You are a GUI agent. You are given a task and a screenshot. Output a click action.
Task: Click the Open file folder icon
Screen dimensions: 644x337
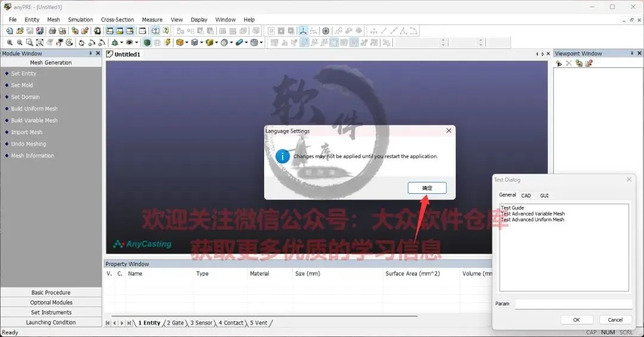pyautogui.click(x=20, y=31)
